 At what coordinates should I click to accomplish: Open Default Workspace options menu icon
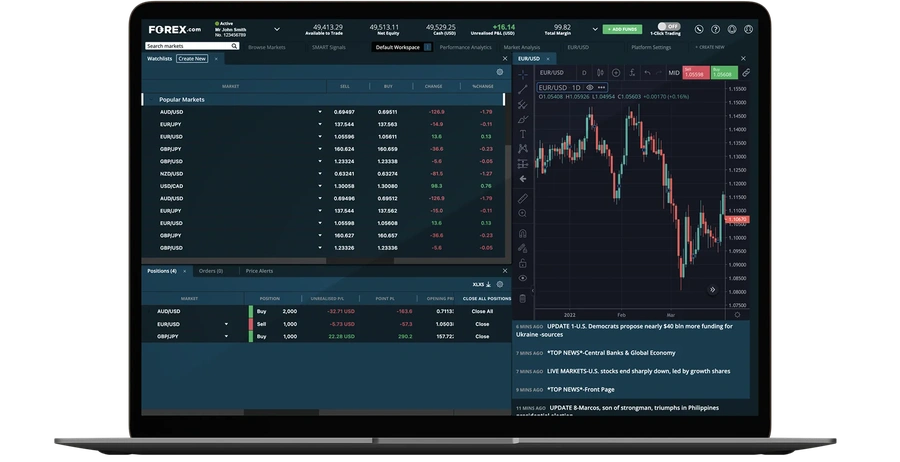(427, 47)
